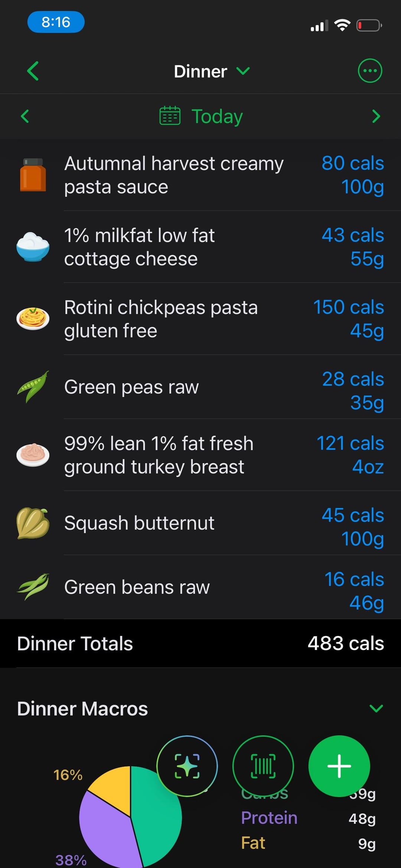The width and height of the screenshot is (401, 868).
Task: Open the more options ellipsis menu
Action: (x=369, y=71)
